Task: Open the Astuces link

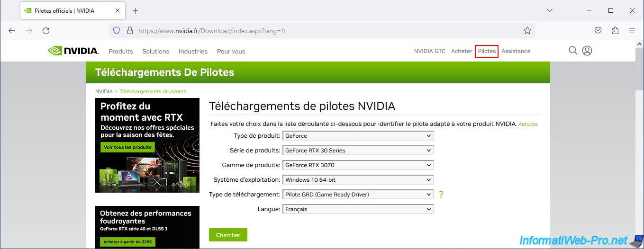Action: (x=528, y=124)
